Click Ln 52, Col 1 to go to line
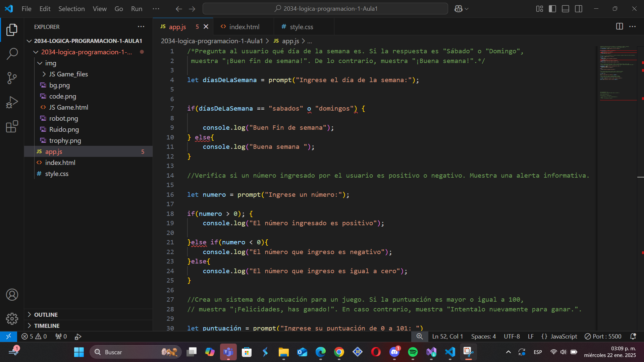 tap(447, 336)
